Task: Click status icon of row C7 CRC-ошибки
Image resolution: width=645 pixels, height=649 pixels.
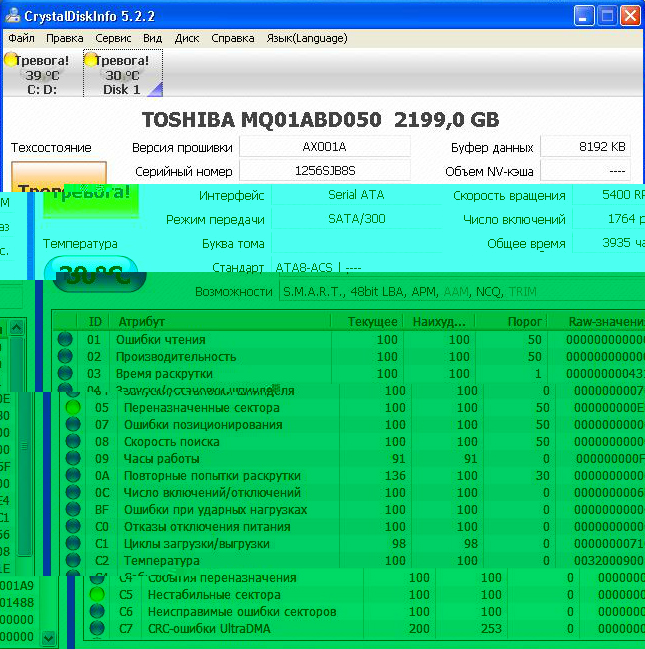Action: click(x=97, y=628)
